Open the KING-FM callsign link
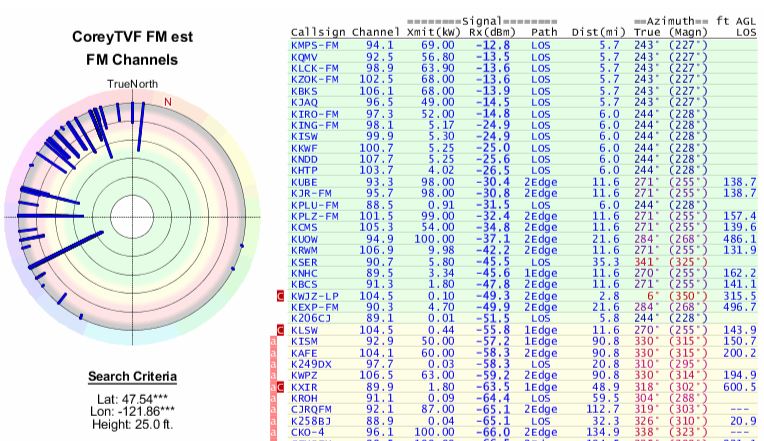764x441 pixels. pos(311,123)
